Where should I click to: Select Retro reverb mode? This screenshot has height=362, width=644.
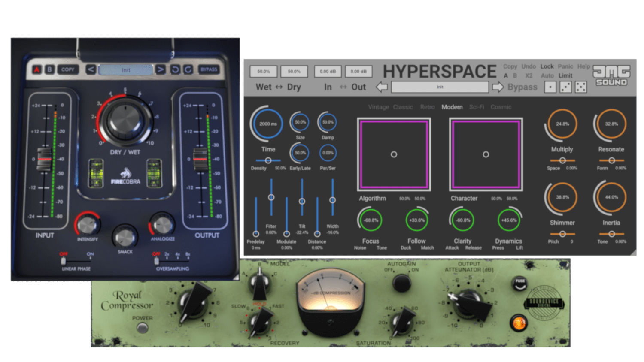click(427, 107)
